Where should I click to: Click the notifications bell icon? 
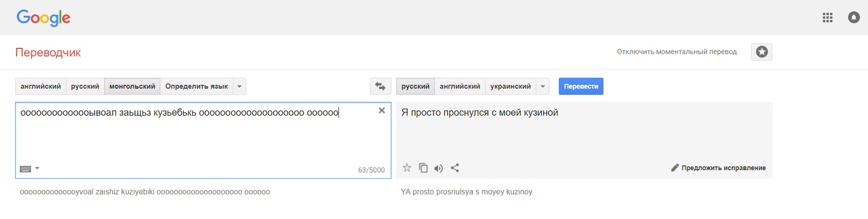point(853,17)
